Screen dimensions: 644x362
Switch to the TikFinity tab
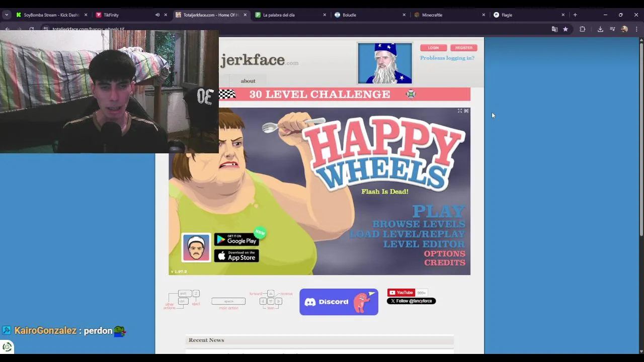click(x=111, y=15)
